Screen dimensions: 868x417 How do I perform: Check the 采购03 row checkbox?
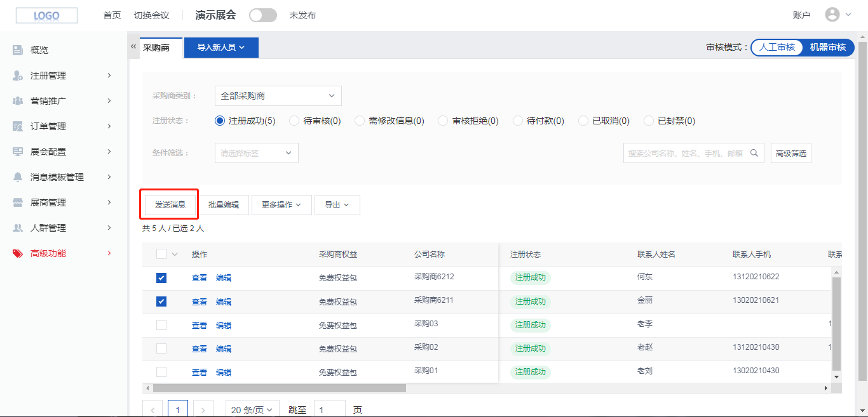coord(161,325)
